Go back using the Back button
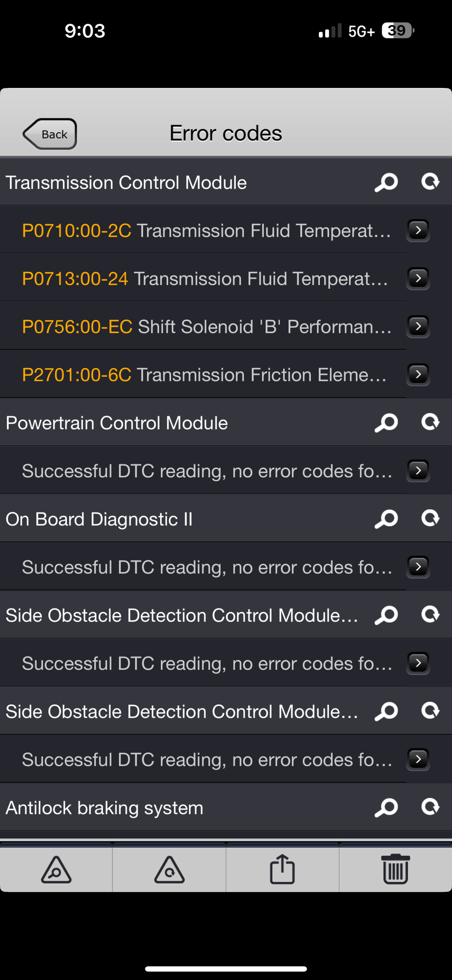452x980 pixels. (x=50, y=134)
